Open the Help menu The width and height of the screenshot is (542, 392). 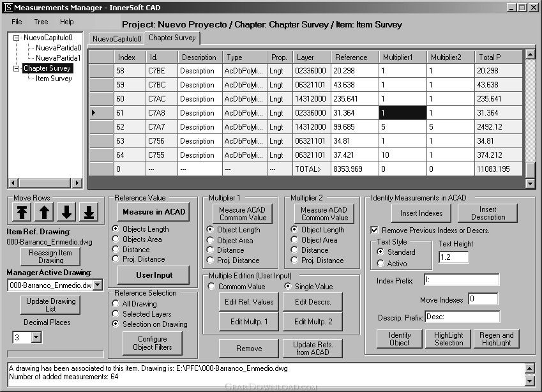click(67, 22)
